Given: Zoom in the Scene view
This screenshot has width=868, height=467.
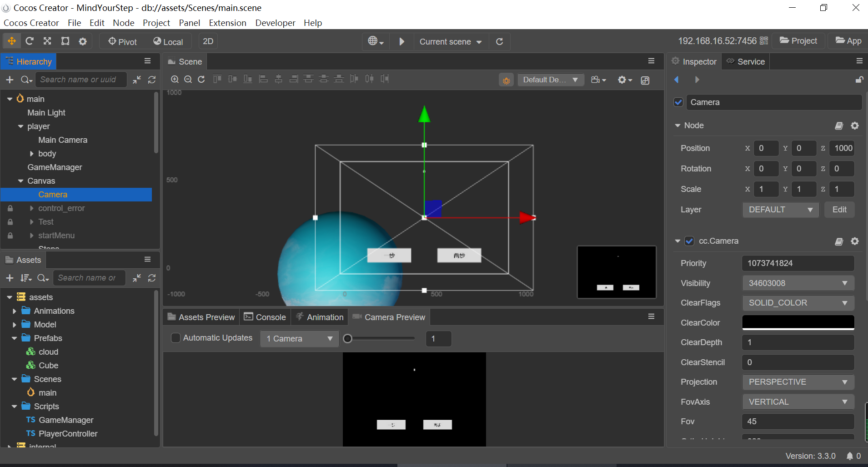Looking at the screenshot, I should (175, 79).
